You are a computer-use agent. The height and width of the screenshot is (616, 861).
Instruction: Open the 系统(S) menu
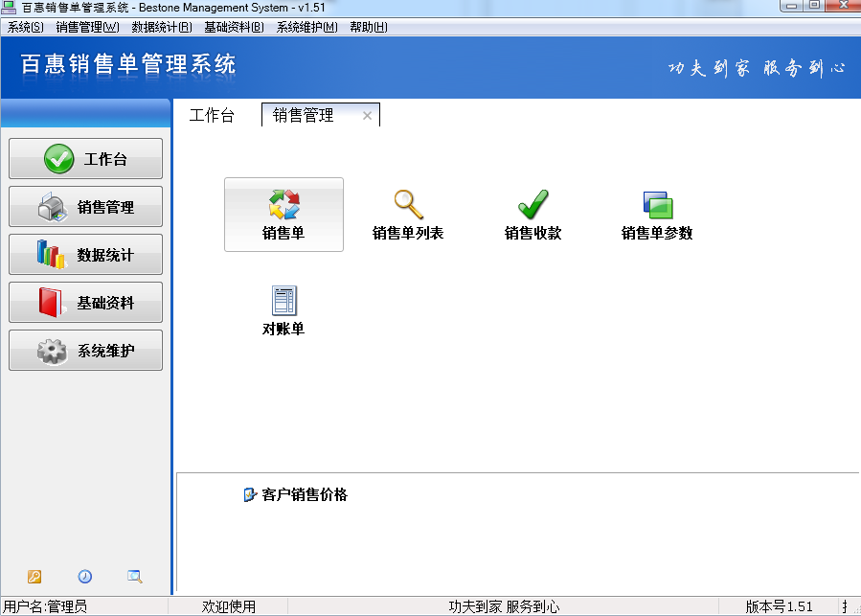(x=25, y=27)
